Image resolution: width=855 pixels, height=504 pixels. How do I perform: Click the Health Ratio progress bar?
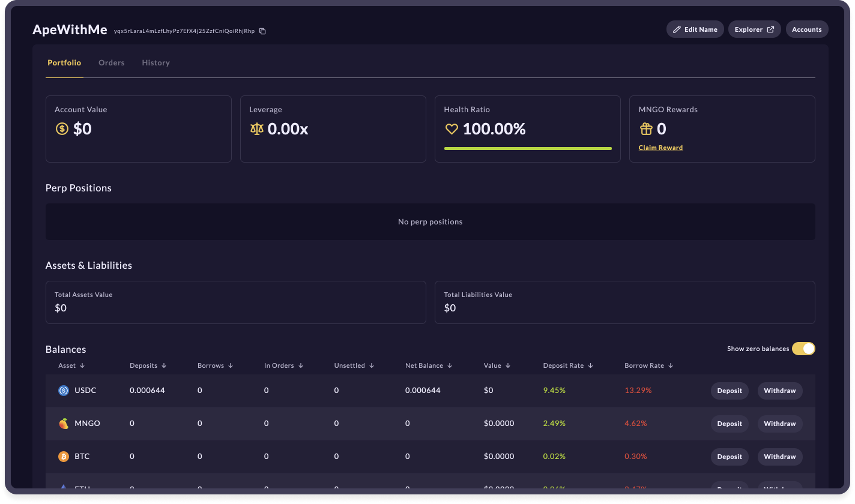(528, 148)
